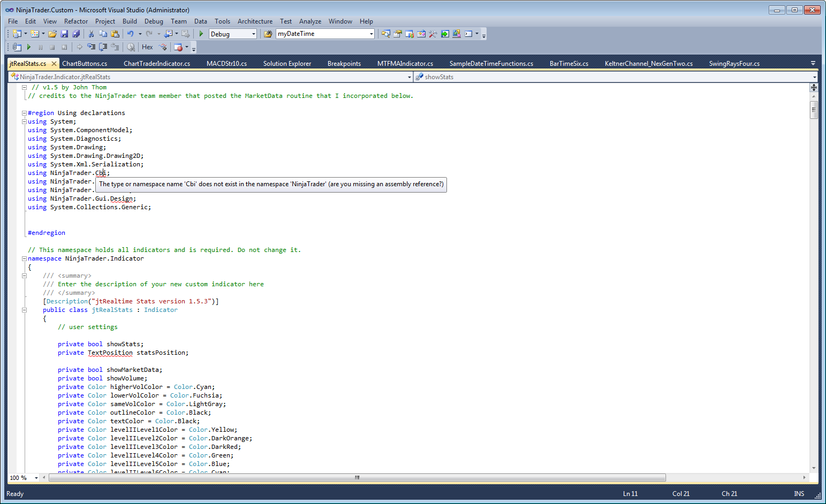Click the vertical scrollbar thumb
The width and height of the screenshot is (826, 504).
pos(814,110)
